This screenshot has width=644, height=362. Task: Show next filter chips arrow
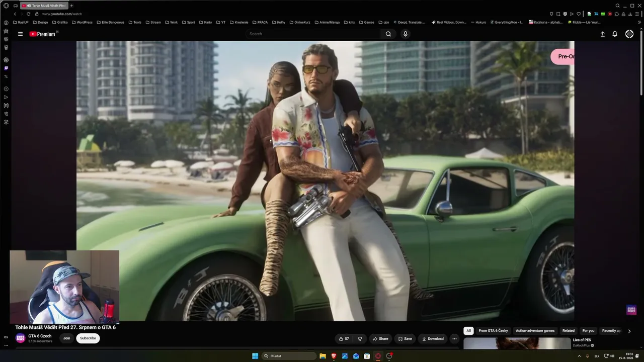(629, 331)
